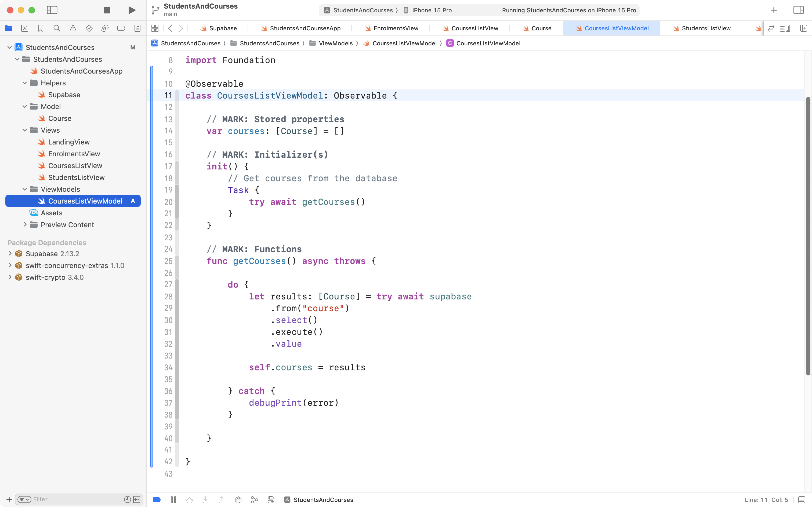Toggle breakpoints activation in debug bar
Screen dimensions: 812x507
coord(157,500)
